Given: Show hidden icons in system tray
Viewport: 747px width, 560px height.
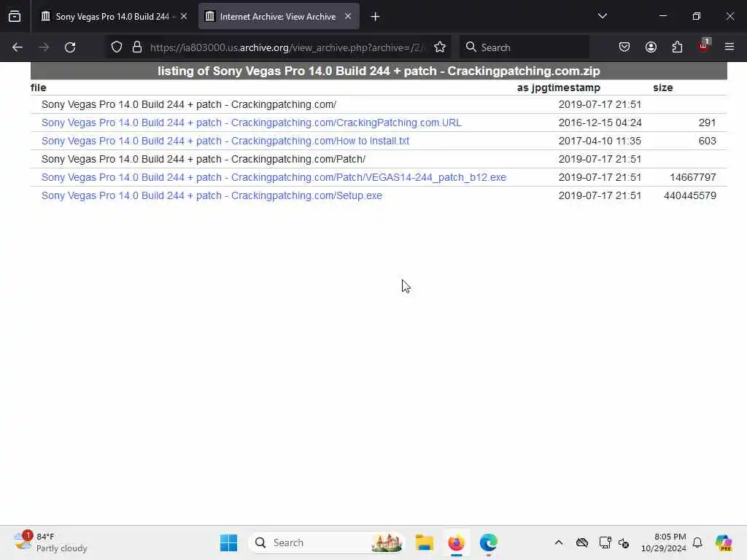Looking at the screenshot, I should 559,542.
